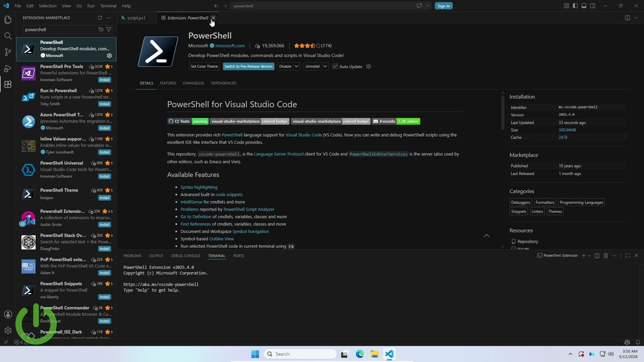Toggle the Auto Update checkbox
This screenshot has width=644, height=362.
pyautogui.click(x=335, y=66)
